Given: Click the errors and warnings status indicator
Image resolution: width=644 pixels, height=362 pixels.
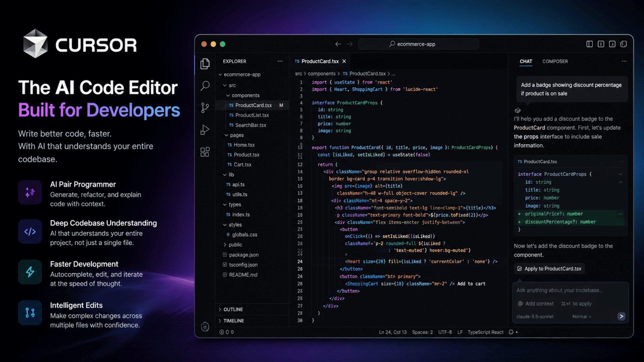Looking at the screenshot, I should point(226,332).
